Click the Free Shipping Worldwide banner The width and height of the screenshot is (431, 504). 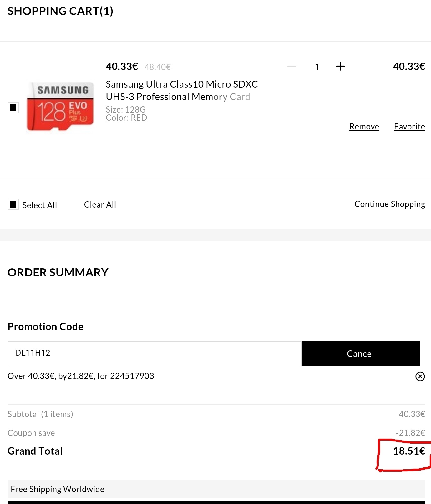tap(216, 489)
